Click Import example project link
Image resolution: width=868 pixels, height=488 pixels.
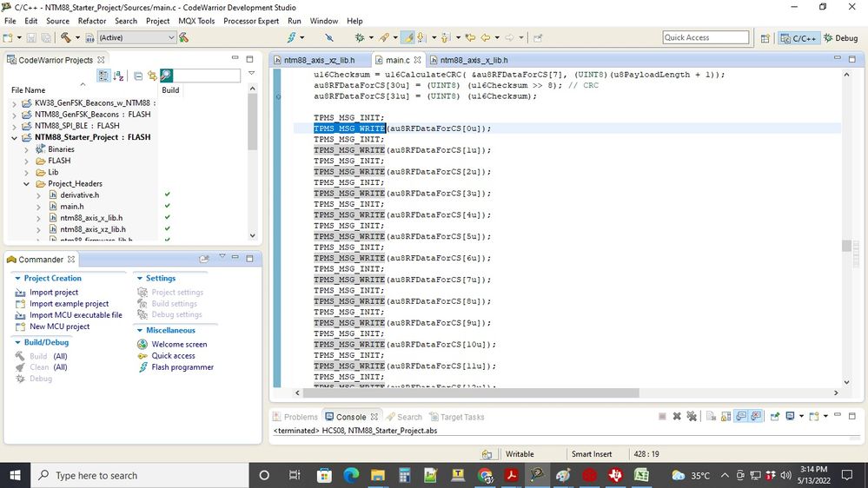(x=70, y=304)
